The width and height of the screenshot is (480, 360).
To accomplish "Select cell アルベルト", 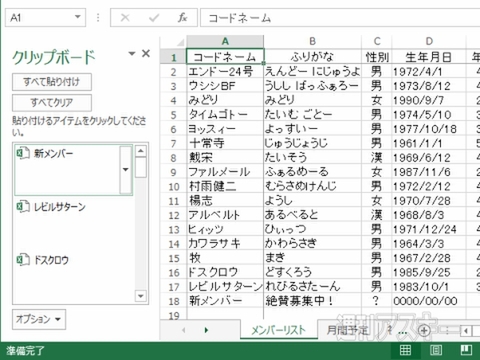I will pyautogui.click(x=225, y=215).
